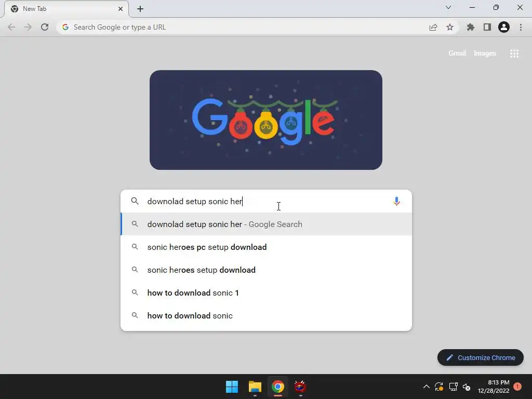Click the share page icon in address bar

click(433, 27)
